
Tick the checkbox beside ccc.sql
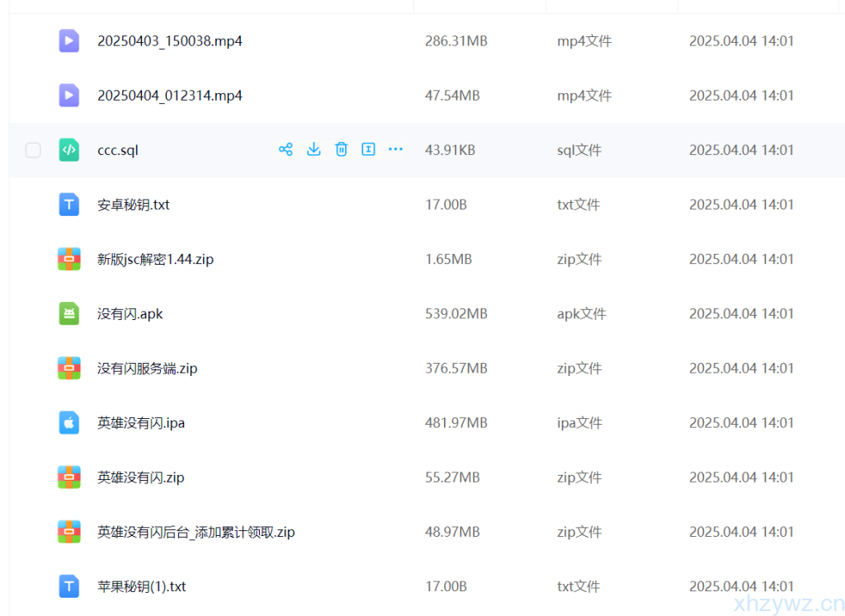point(33,150)
